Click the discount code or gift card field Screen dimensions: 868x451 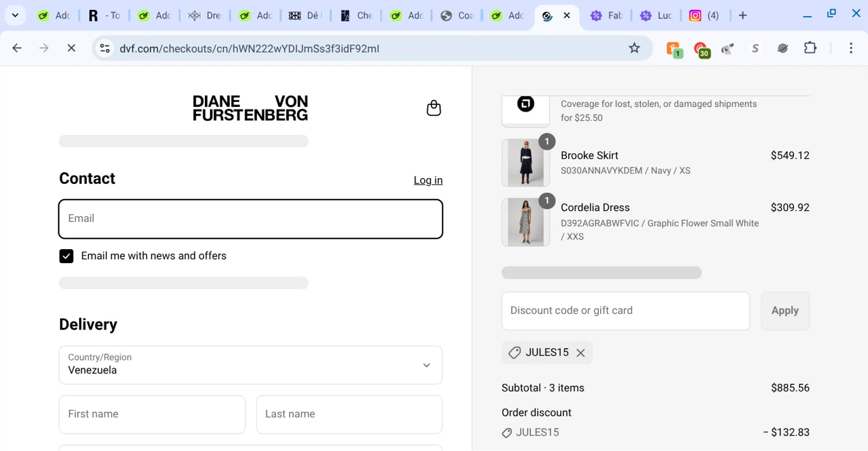[626, 311]
